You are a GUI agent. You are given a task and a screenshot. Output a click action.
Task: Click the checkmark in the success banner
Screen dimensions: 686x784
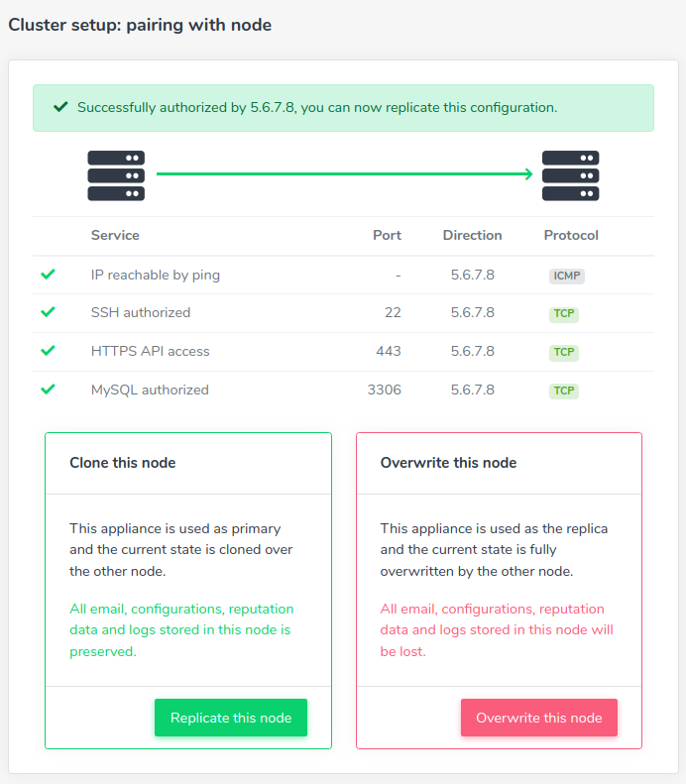coord(60,107)
